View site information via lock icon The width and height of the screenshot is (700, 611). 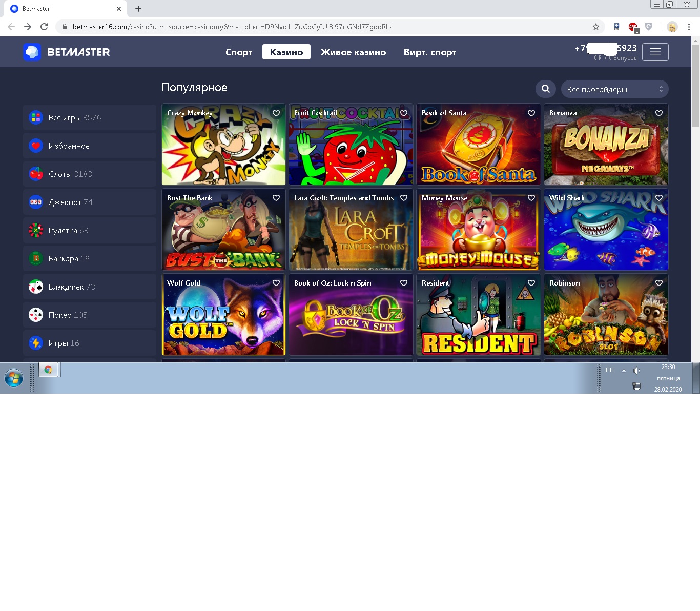(65, 27)
